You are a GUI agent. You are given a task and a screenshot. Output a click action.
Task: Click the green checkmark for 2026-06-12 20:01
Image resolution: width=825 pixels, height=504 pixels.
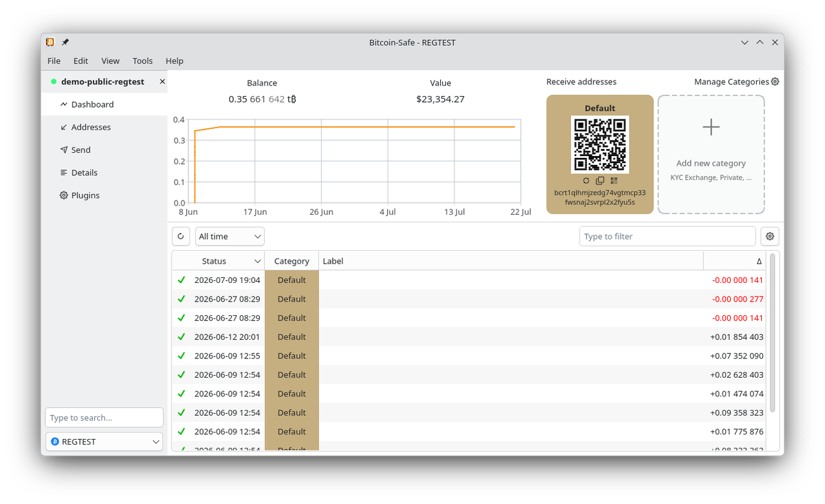tap(182, 337)
